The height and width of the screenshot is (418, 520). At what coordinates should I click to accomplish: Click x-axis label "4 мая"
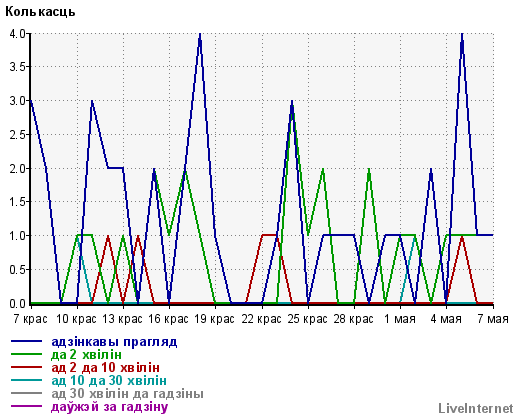(446, 319)
